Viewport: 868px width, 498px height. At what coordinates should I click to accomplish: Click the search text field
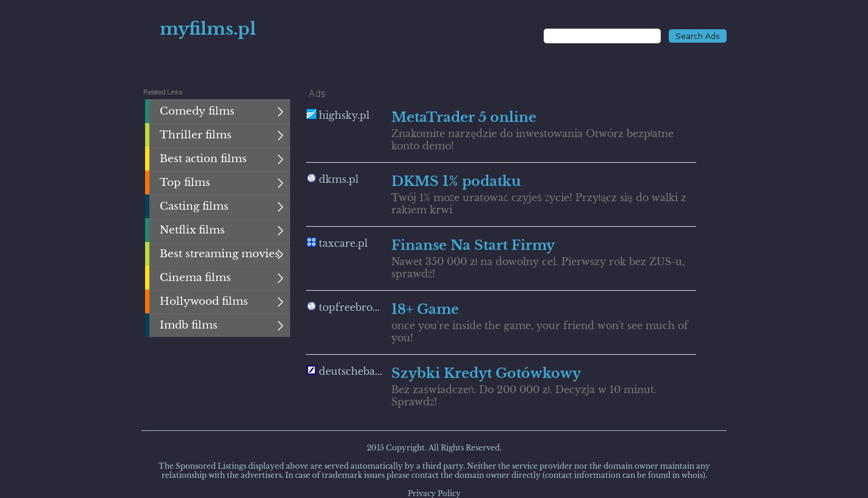tap(602, 36)
